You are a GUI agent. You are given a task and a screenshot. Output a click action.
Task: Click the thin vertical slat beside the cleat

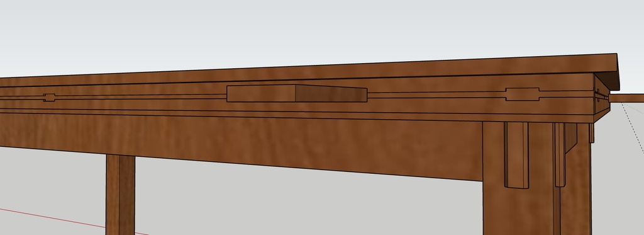click(x=560, y=155)
